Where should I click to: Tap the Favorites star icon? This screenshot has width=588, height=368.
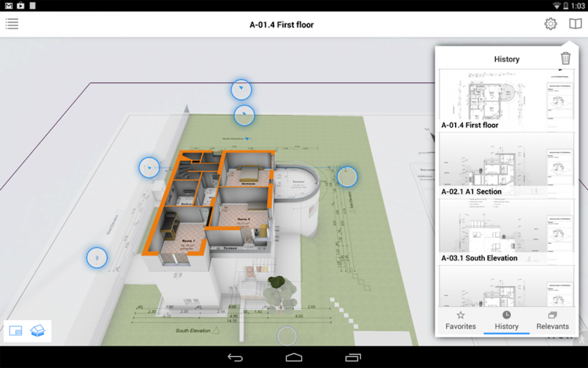[461, 316]
